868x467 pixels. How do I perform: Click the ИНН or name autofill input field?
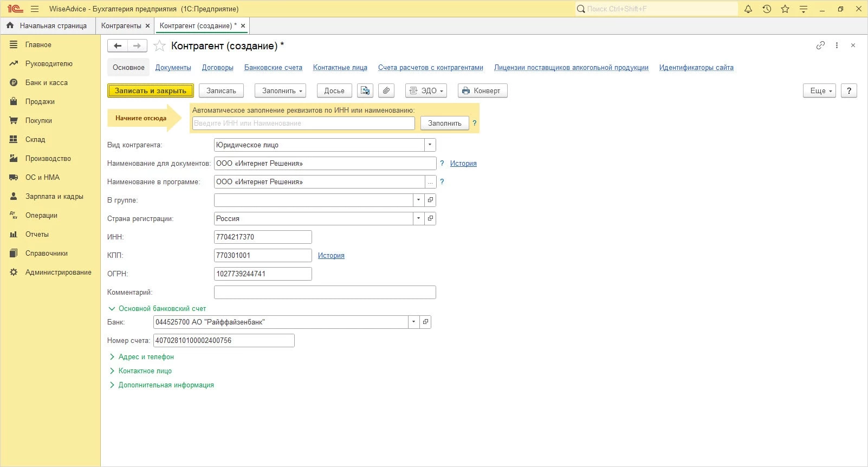(x=303, y=123)
